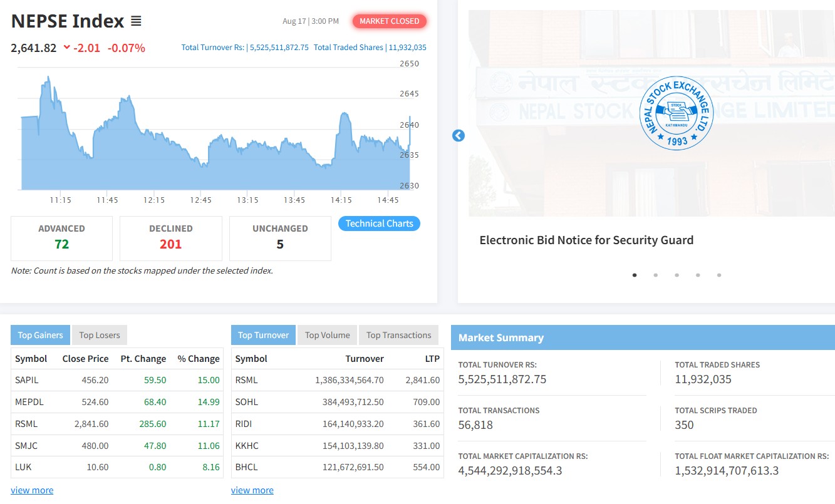Click Market Summary total turnover value
Viewport: 835px width, 504px height.
[502, 379]
